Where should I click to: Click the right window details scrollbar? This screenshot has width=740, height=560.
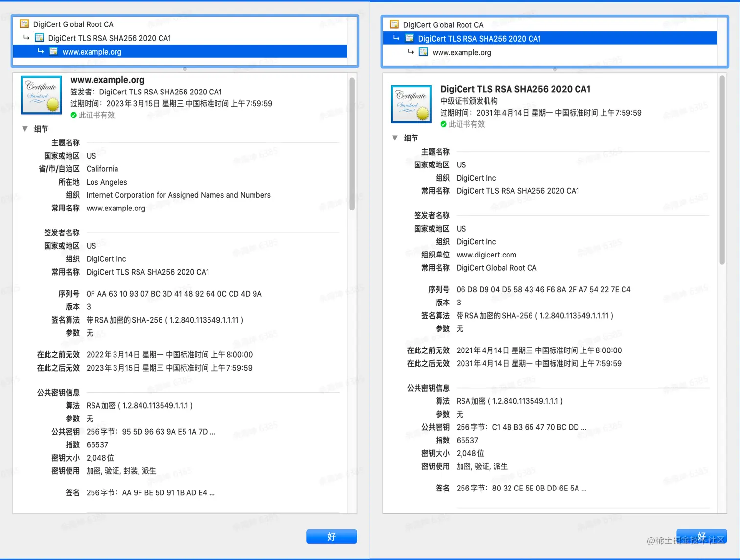pyautogui.click(x=722, y=170)
